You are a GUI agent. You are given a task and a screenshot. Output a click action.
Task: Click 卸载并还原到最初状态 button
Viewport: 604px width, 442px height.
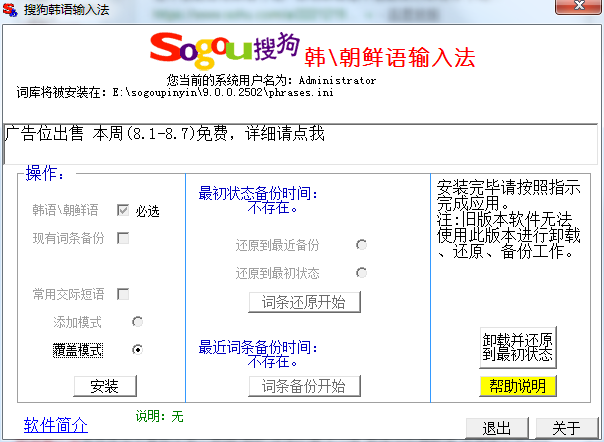(x=518, y=347)
